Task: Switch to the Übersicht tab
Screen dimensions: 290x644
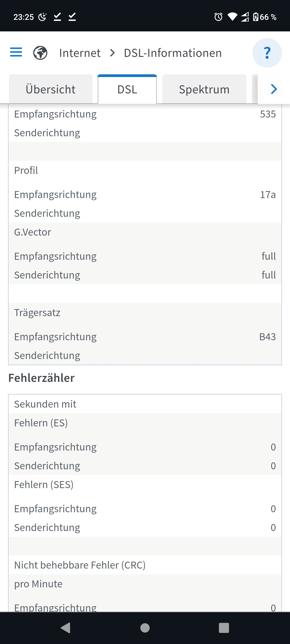Action: click(x=50, y=89)
